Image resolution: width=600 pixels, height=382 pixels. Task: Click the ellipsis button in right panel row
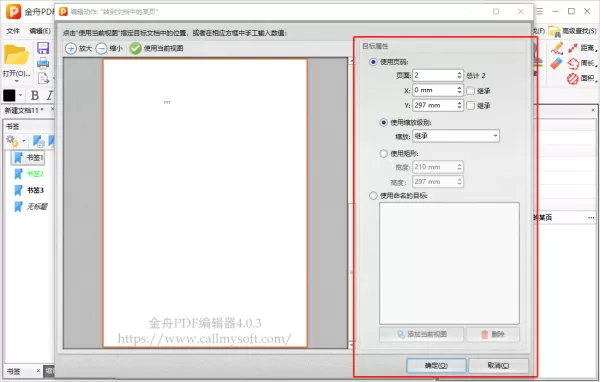(x=591, y=217)
